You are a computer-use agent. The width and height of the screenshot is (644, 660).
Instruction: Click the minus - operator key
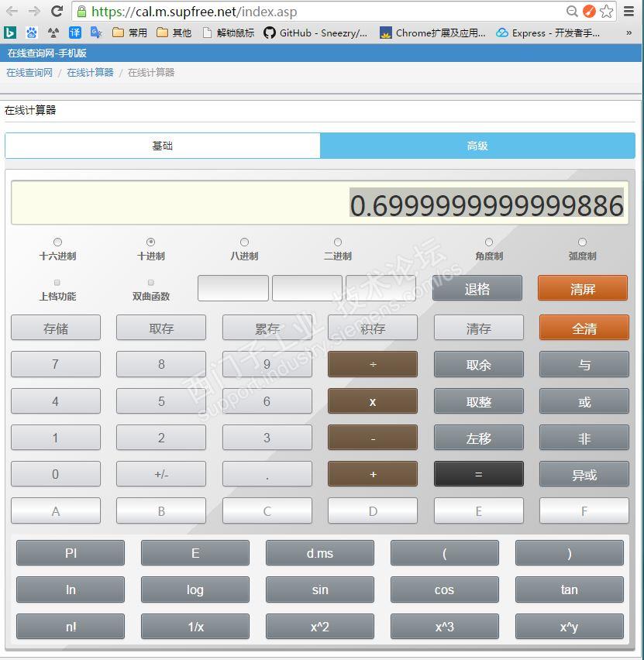[x=373, y=438]
